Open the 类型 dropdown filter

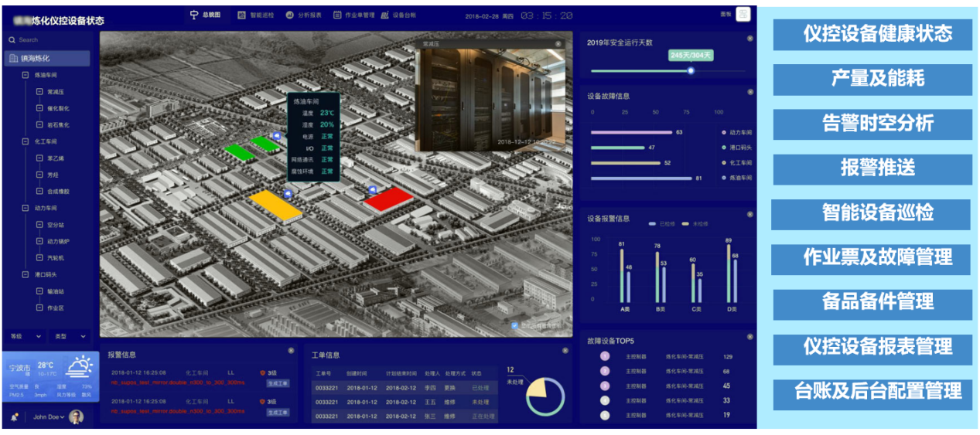click(x=70, y=337)
